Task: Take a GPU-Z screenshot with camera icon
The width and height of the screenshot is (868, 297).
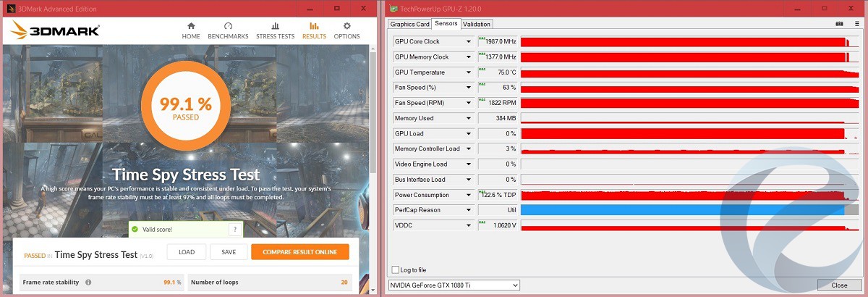Action: [x=840, y=24]
